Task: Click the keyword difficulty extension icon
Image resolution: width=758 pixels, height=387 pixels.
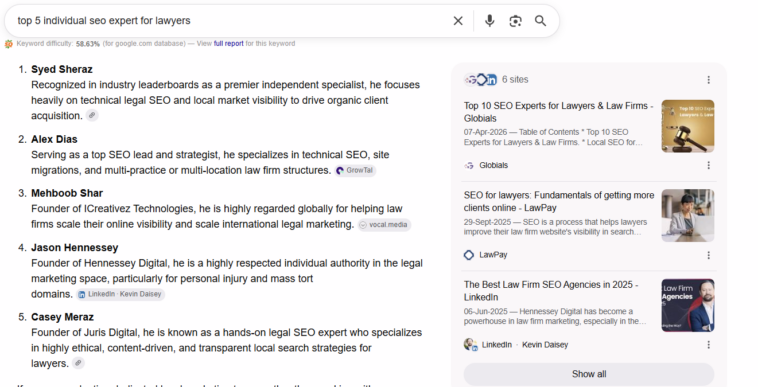Action: [x=9, y=44]
